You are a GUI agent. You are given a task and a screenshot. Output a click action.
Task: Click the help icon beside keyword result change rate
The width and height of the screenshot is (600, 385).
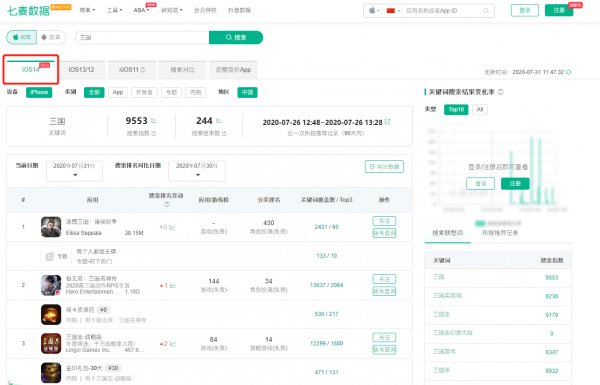[x=501, y=92]
